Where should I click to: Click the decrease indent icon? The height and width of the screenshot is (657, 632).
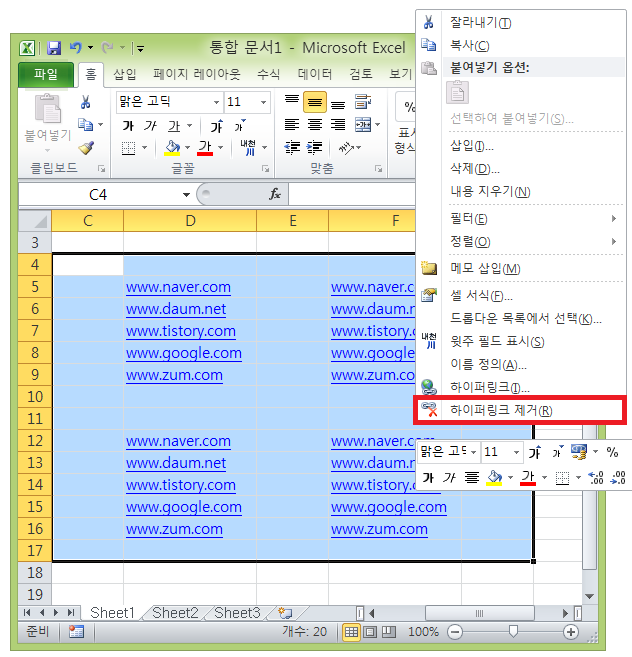(x=292, y=147)
